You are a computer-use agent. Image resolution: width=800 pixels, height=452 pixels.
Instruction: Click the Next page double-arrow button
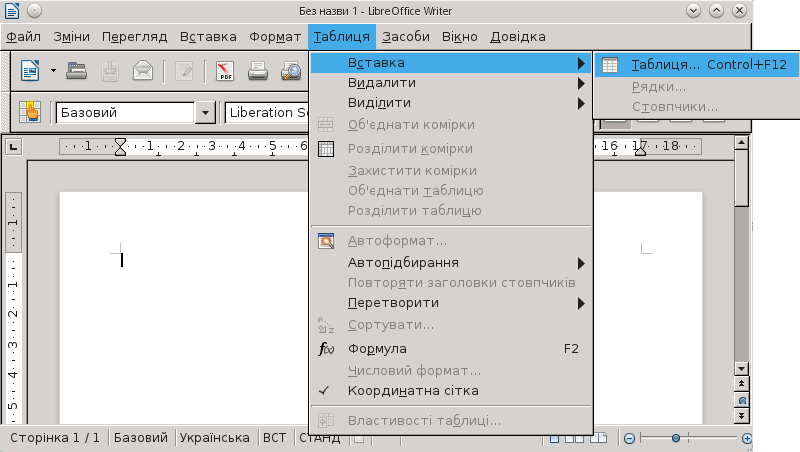click(x=741, y=416)
